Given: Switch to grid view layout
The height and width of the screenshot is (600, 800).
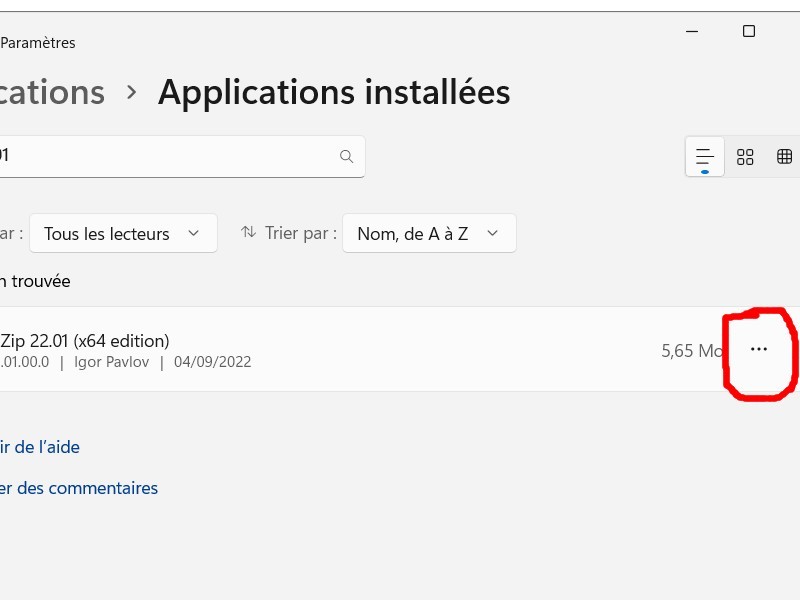Looking at the screenshot, I should [x=745, y=157].
